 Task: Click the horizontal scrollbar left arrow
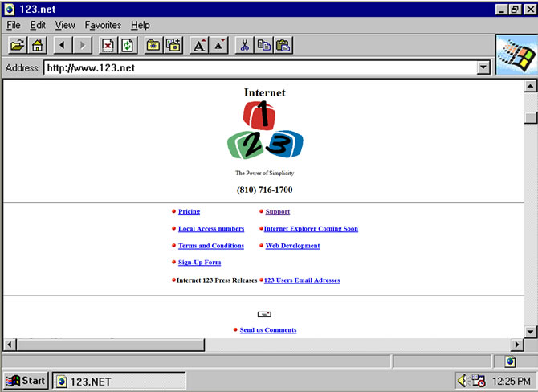coord(10,345)
